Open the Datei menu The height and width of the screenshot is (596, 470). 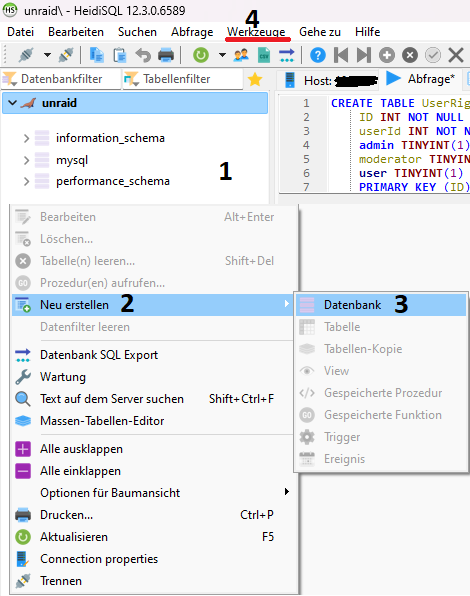point(21,32)
